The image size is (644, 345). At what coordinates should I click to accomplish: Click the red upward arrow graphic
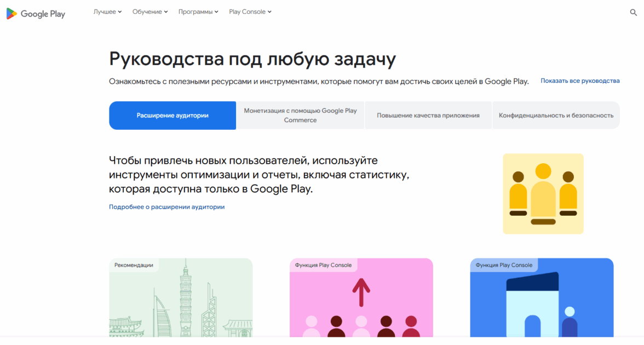361,292
